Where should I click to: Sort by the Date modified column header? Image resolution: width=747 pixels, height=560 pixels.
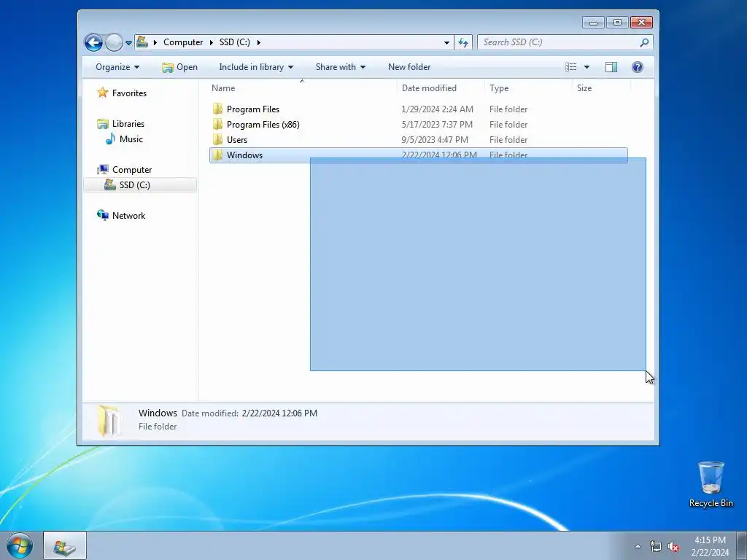(441, 88)
